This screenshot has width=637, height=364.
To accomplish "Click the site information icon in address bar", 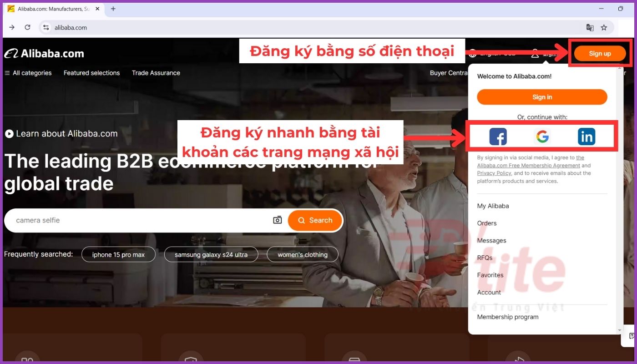I will tap(46, 27).
